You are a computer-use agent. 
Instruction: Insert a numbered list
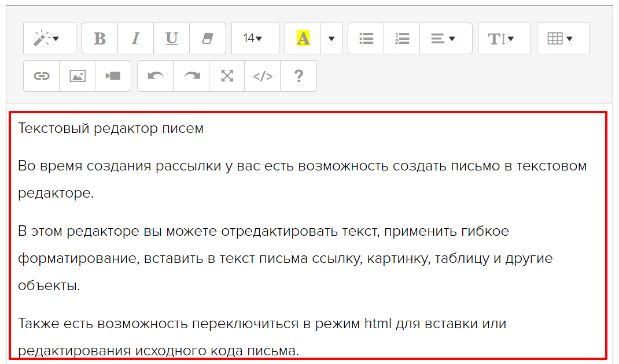402,39
